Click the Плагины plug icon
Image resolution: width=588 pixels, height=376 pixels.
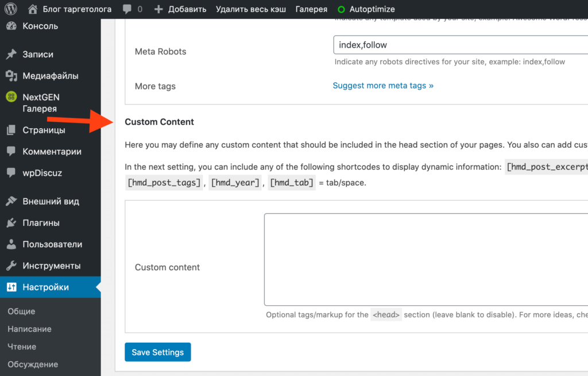(11, 223)
